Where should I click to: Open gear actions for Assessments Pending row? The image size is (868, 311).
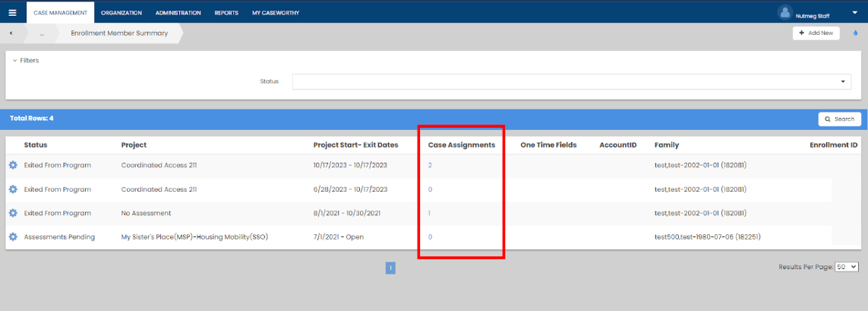[x=13, y=237]
